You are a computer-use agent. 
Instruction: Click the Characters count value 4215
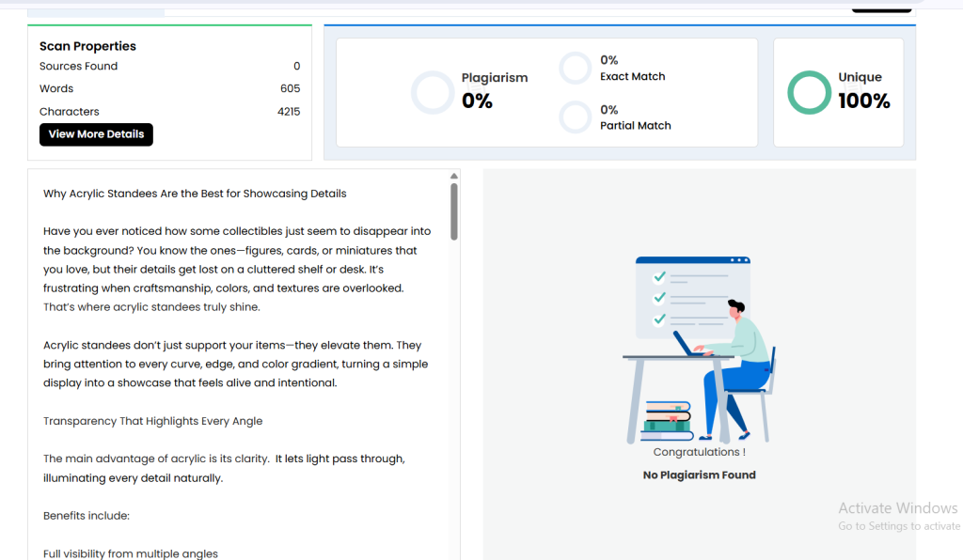click(x=288, y=111)
